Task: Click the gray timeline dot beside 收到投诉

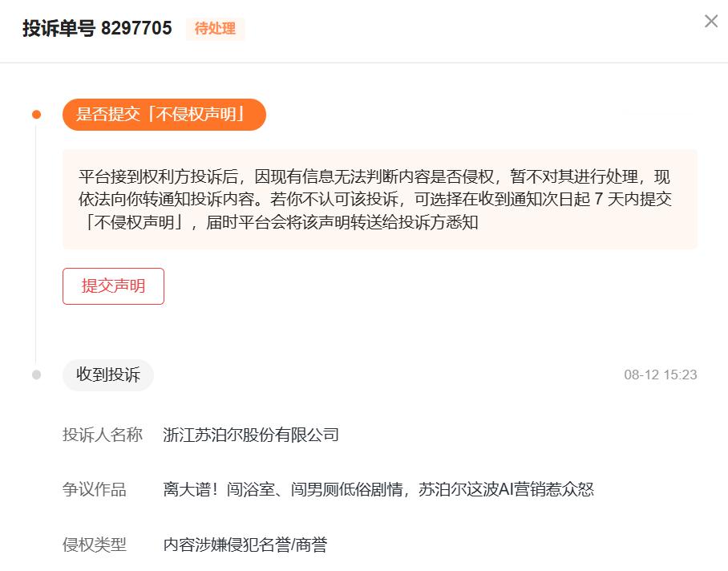Action: click(36, 375)
